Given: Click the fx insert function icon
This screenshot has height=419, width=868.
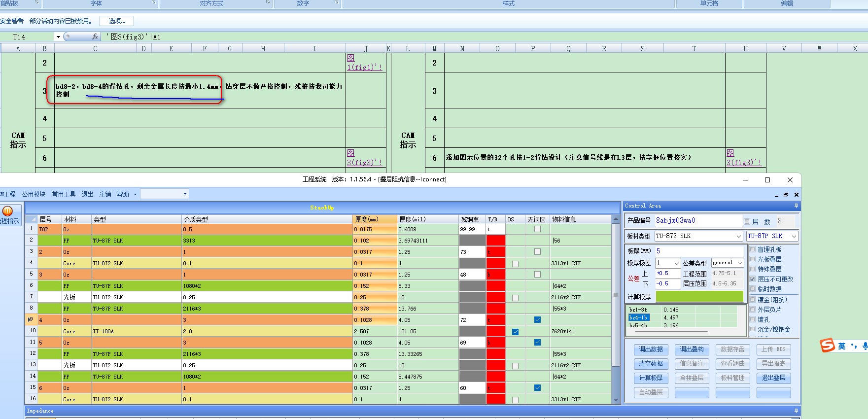Looking at the screenshot, I should (x=95, y=36).
